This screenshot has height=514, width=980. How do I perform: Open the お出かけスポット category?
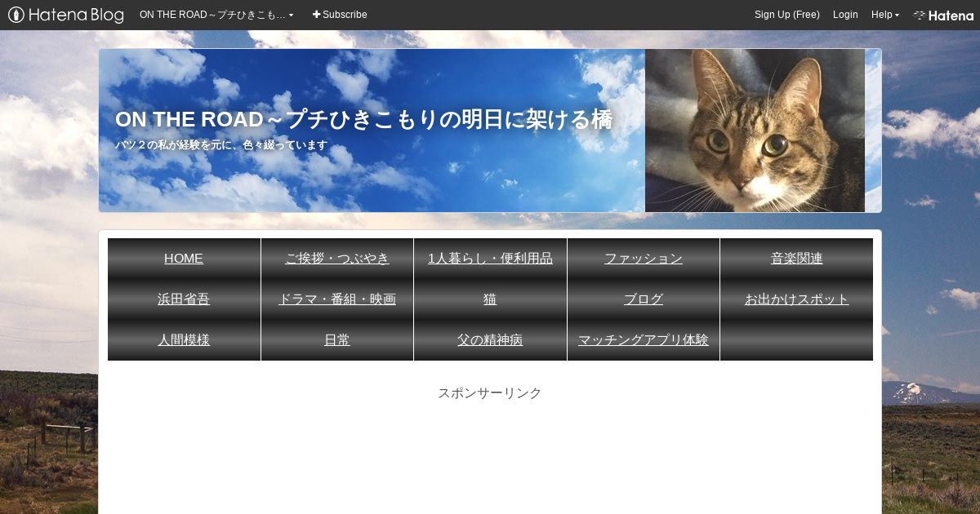coord(796,299)
